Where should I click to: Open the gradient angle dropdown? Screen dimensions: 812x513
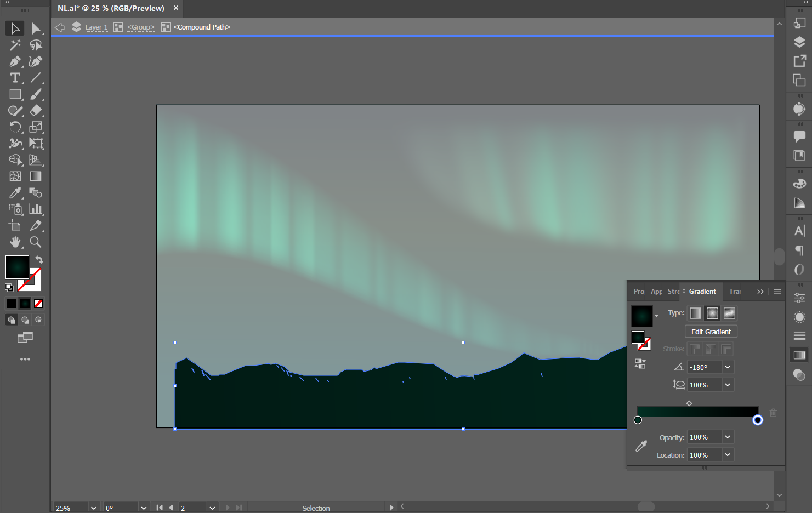click(728, 367)
